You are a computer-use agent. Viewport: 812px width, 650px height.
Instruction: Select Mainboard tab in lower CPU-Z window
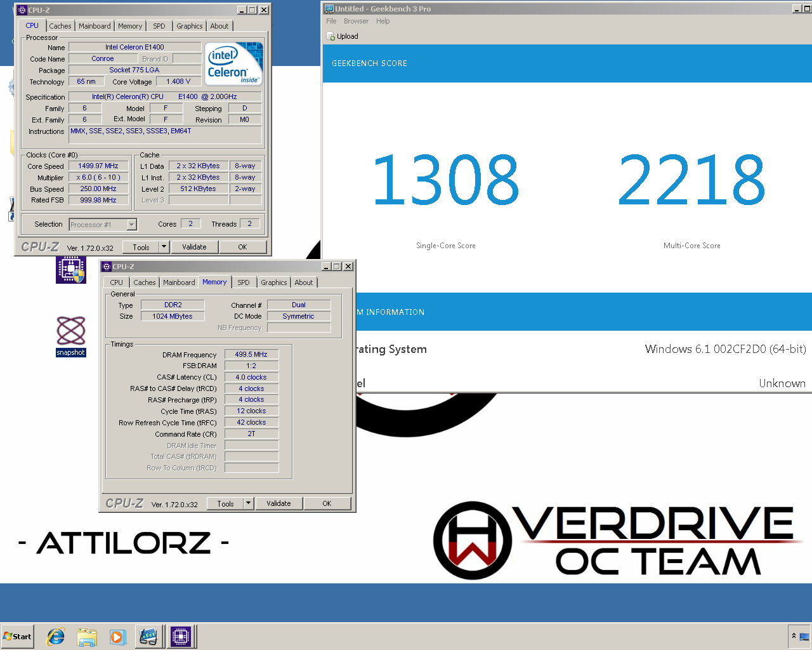pyautogui.click(x=179, y=282)
